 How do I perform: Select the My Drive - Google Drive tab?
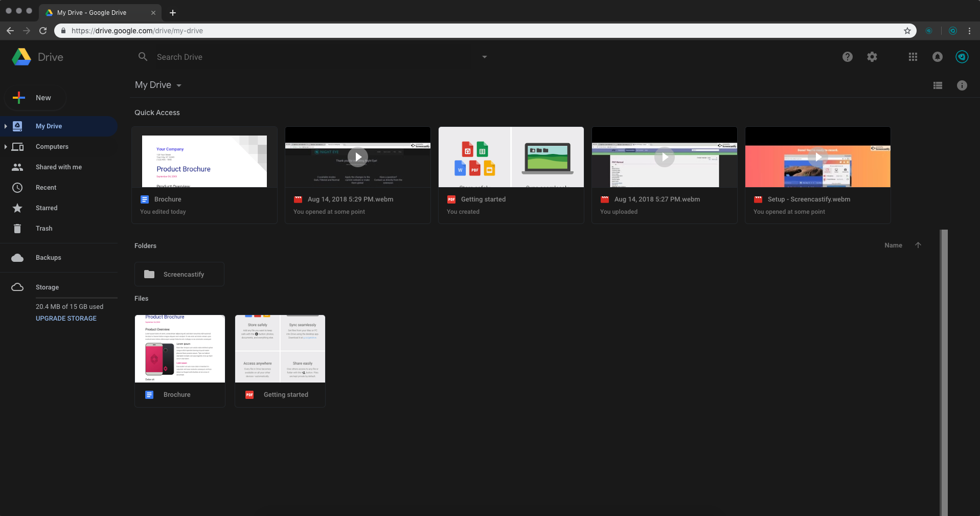point(100,13)
